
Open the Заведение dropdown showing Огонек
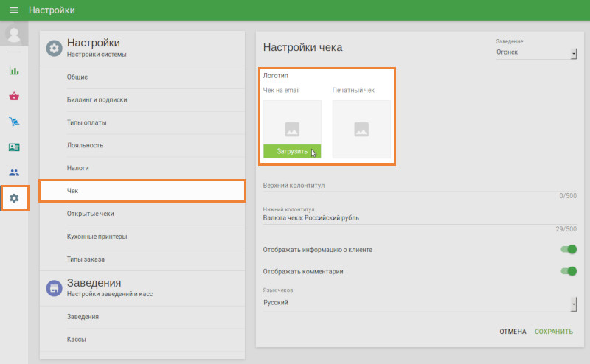click(x=536, y=52)
